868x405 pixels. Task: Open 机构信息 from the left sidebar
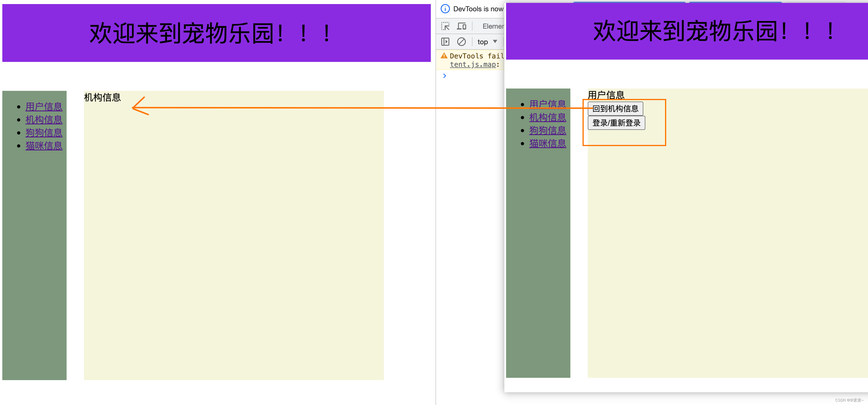(x=44, y=119)
